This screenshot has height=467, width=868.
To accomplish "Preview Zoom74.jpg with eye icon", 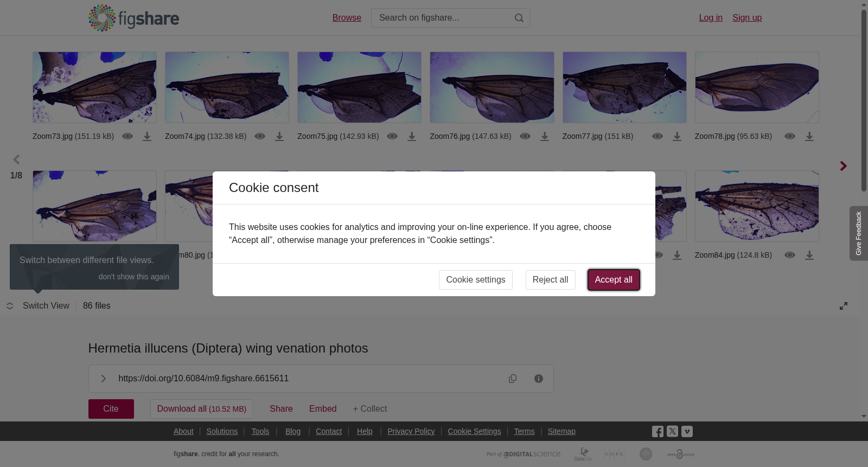I will 260,136.
